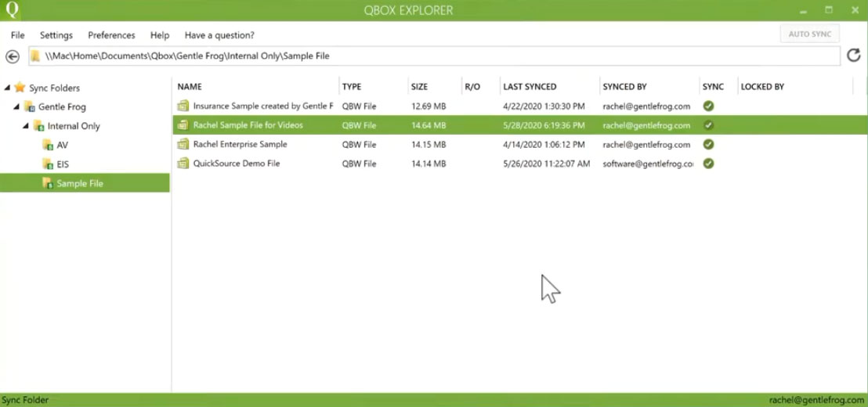Image resolution: width=868 pixels, height=407 pixels.
Task: Click the refresh icon beside path bar
Action: point(854,56)
